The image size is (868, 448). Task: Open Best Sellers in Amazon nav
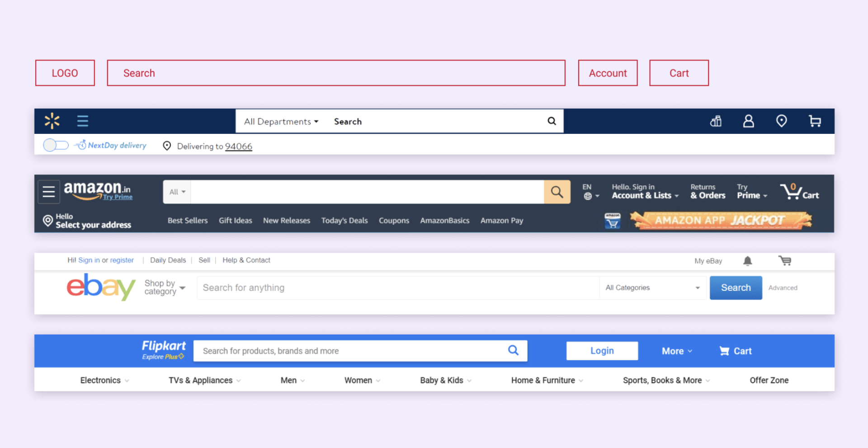[188, 221]
